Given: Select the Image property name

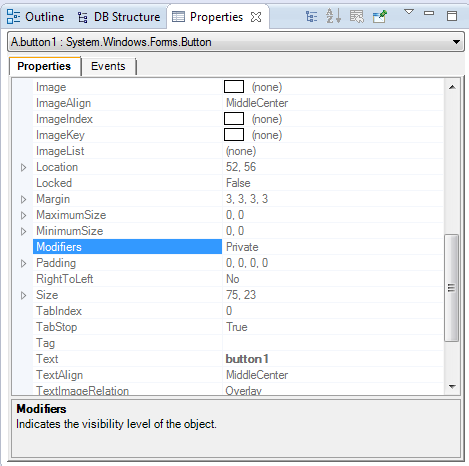Looking at the screenshot, I should [x=51, y=87].
